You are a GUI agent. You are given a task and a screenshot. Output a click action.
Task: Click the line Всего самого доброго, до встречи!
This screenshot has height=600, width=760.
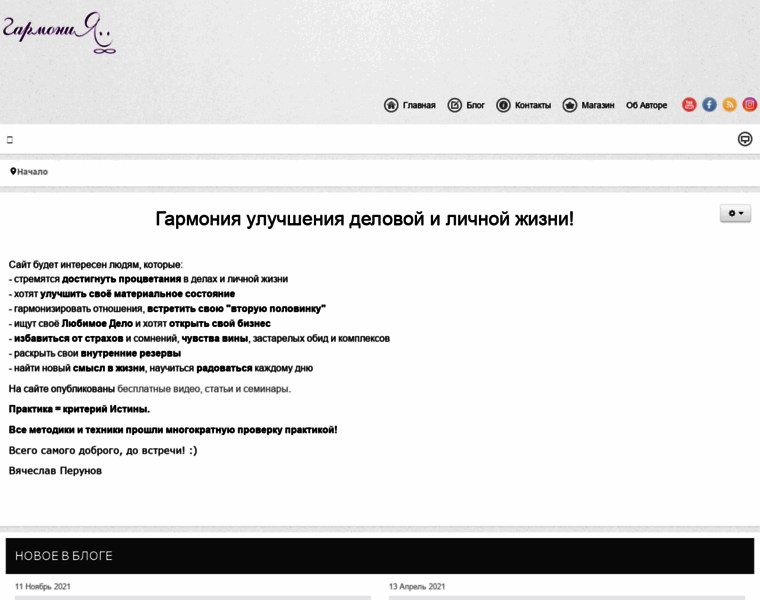[103, 450]
